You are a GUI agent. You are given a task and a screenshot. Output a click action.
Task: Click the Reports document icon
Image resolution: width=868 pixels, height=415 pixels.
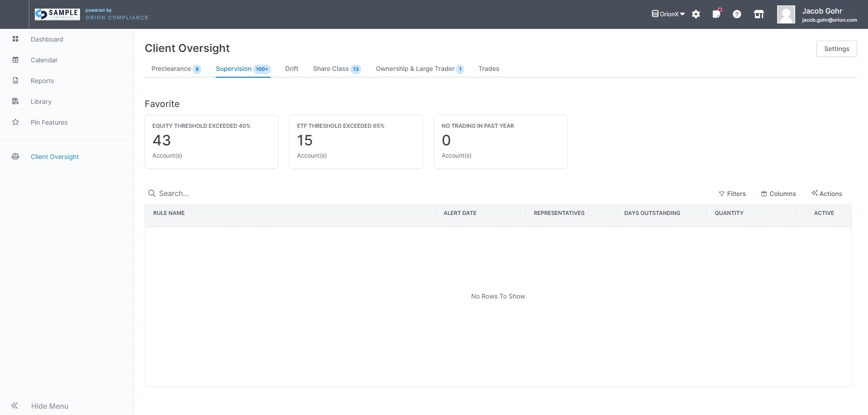point(15,80)
